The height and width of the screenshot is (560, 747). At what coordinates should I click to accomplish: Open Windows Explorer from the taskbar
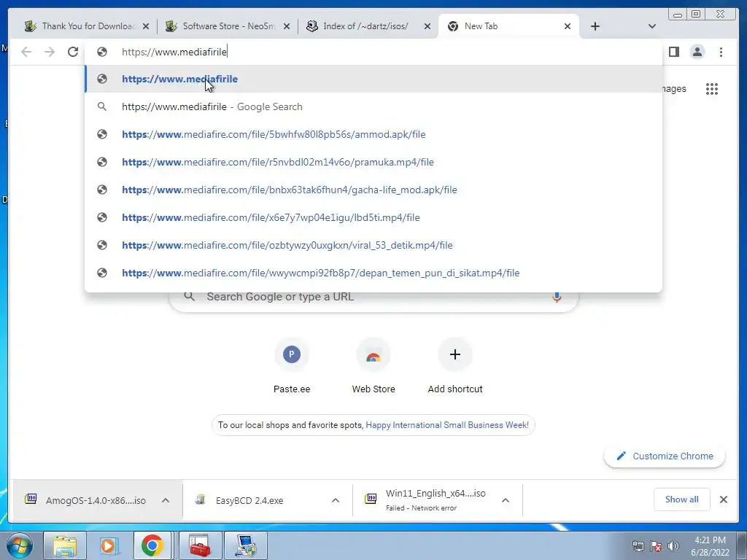coord(64,545)
